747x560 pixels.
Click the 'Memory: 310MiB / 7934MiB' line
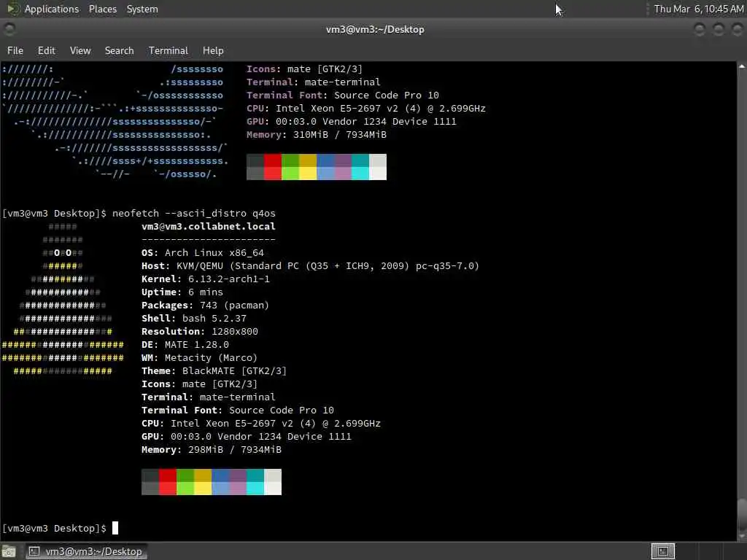pos(317,135)
